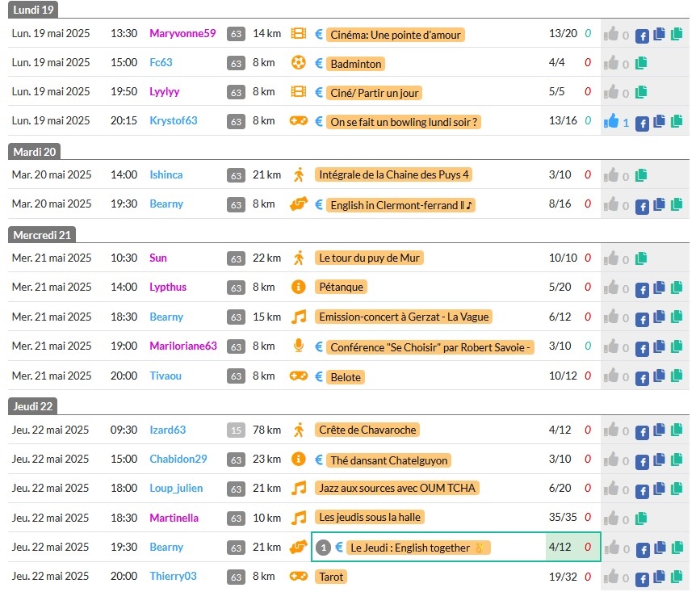This screenshot has height=592, width=700.
Task: Share Belote event on Facebook
Action: click(x=643, y=377)
